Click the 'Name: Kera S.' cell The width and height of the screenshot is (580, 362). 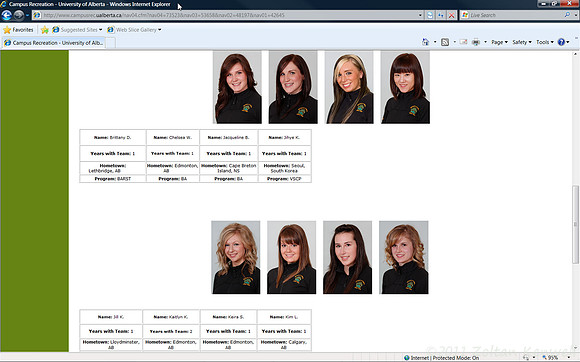click(228, 317)
